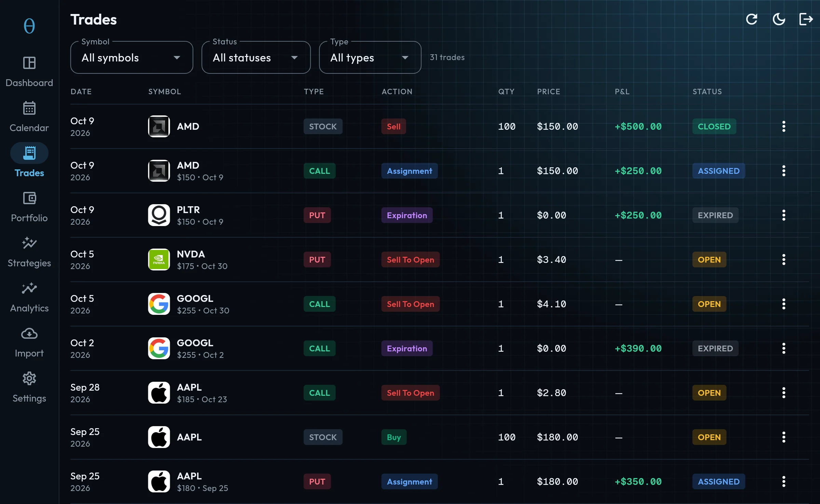Open the Analytics page
The height and width of the screenshot is (504, 820).
pyautogui.click(x=29, y=297)
